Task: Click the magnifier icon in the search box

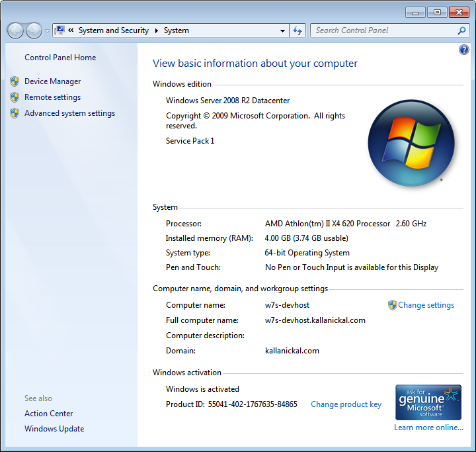Action: [461, 30]
